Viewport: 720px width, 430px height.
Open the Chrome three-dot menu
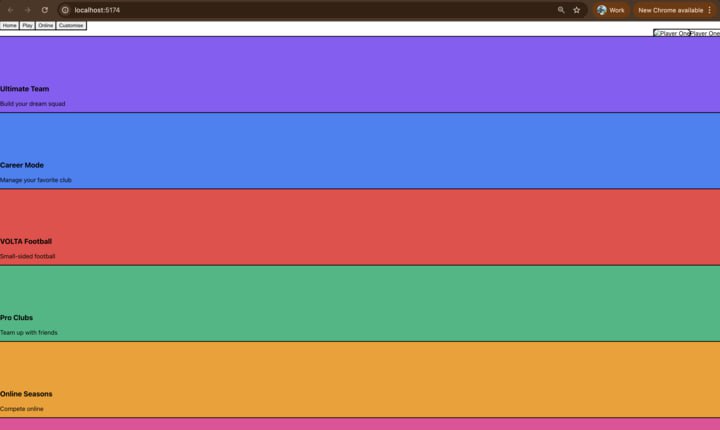coord(709,10)
